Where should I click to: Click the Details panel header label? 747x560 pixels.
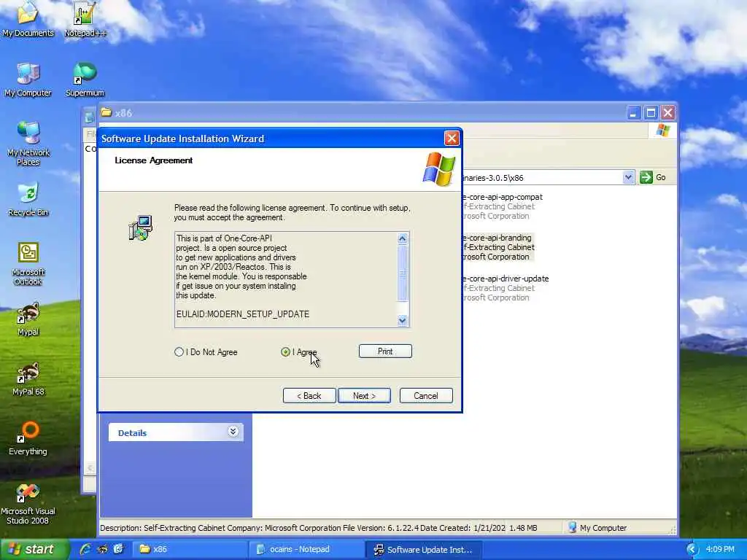133,433
